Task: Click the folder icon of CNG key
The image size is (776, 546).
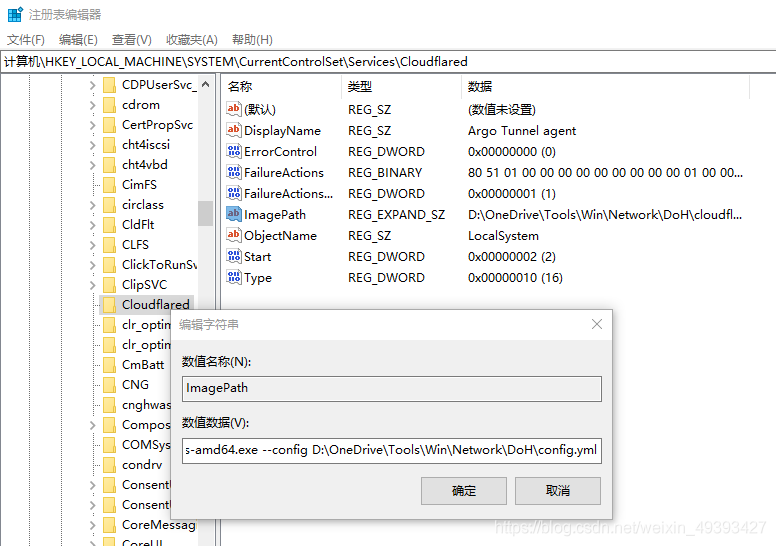Action: click(110, 385)
